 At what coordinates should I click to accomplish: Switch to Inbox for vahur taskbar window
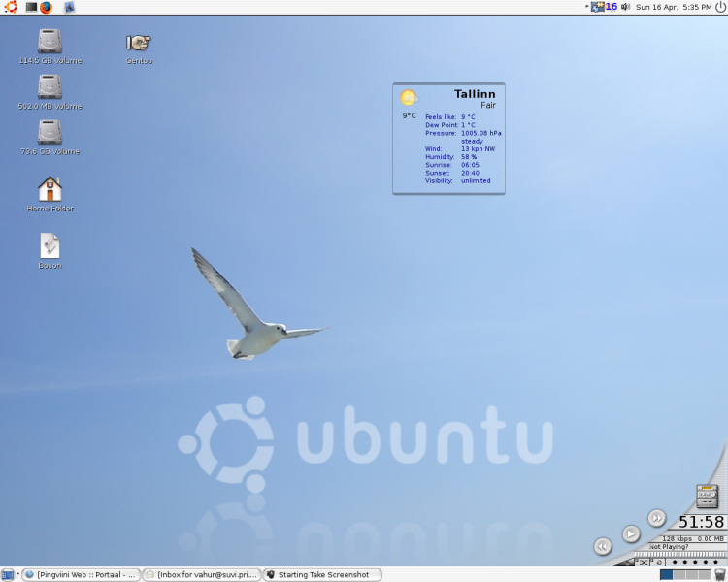(202, 574)
